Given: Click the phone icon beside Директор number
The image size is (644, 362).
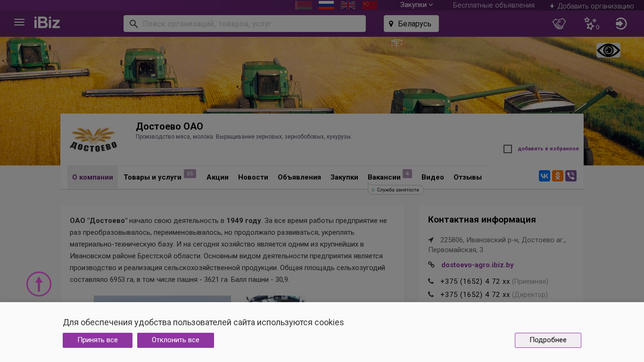Looking at the screenshot, I should [x=431, y=295].
